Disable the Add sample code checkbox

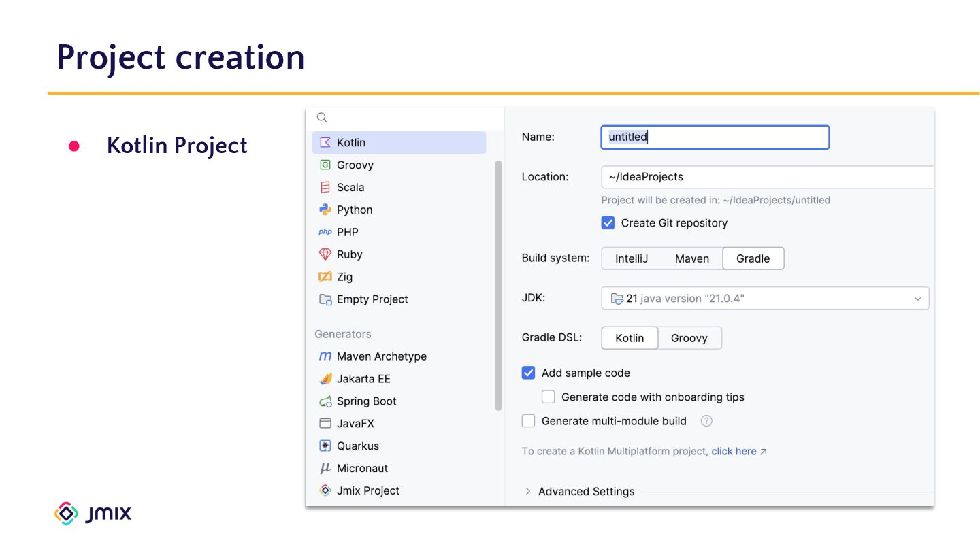click(x=528, y=373)
